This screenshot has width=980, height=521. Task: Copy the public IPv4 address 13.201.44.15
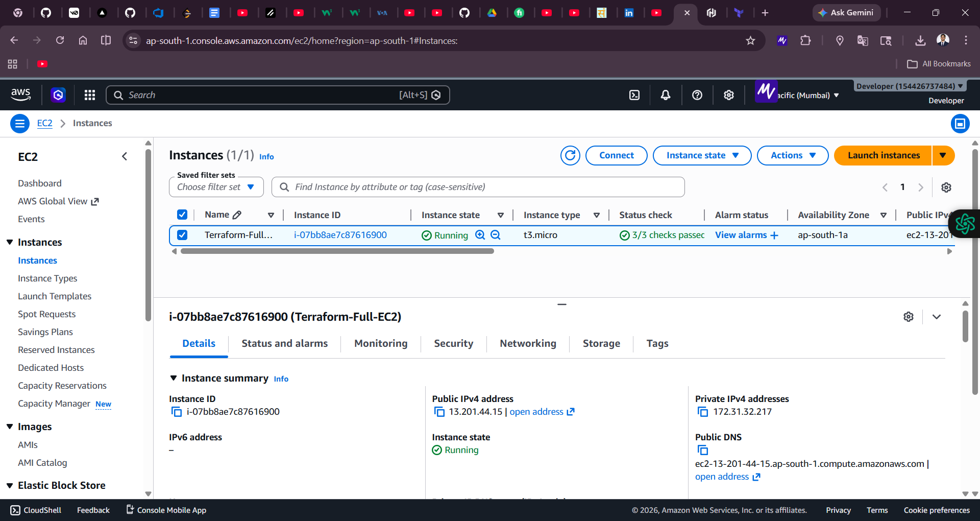(439, 412)
